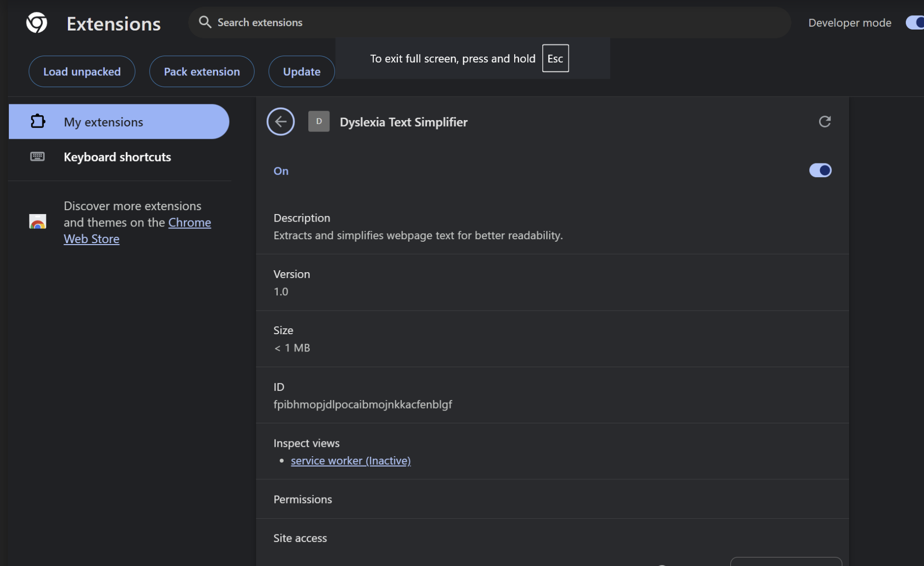Click the My extensions puzzle piece icon
This screenshot has width=924, height=566.
[37, 122]
